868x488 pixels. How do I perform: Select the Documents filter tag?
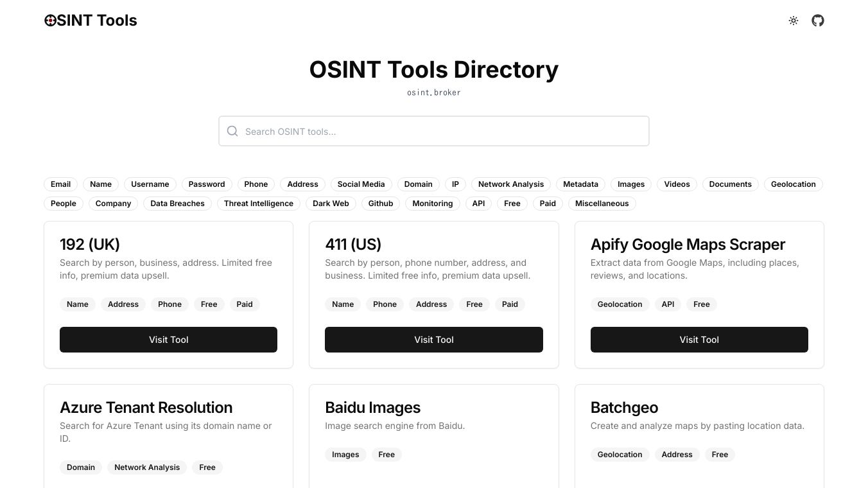[731, 184]
